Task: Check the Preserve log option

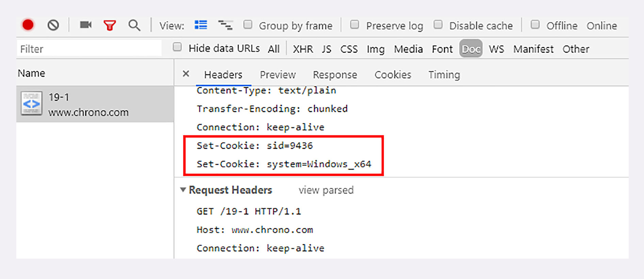Action: [354, 24]
